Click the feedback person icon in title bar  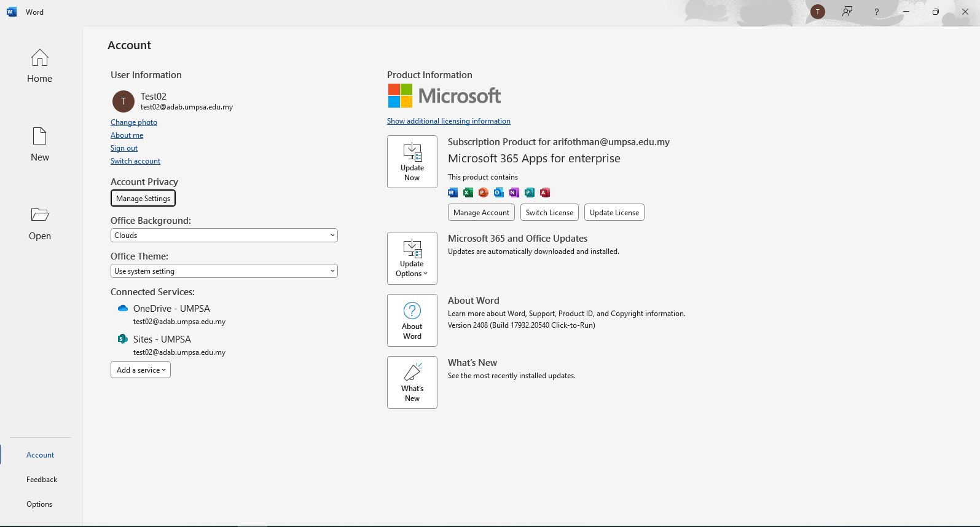tap(847, 12)
